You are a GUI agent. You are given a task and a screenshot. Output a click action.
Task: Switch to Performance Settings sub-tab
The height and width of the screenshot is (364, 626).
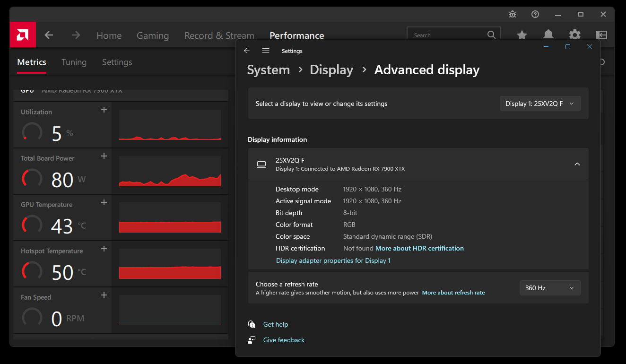point(117,62)
